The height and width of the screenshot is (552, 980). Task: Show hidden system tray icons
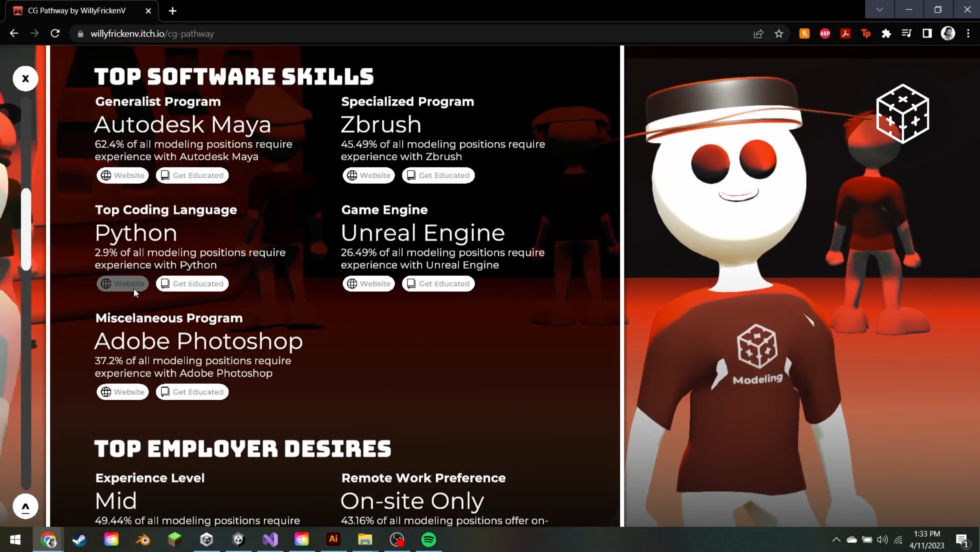(x=836, y=540)
